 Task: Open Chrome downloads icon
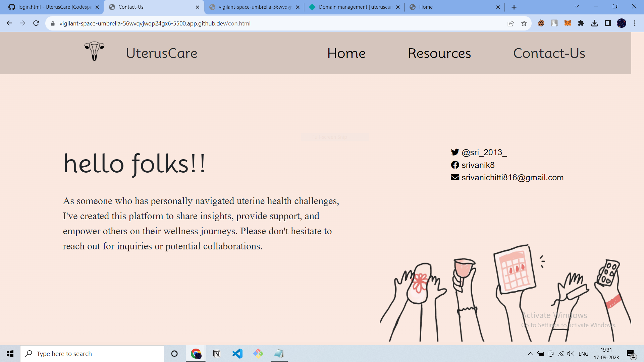click(594, 23)
